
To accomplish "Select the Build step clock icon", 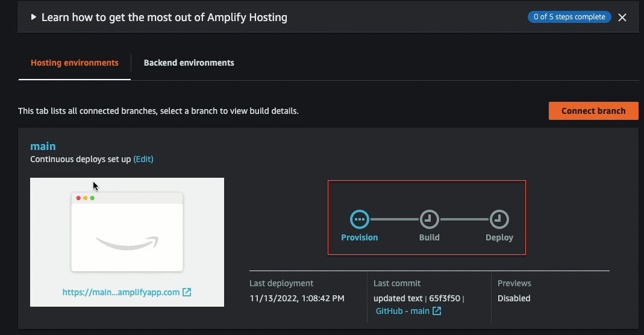I will tap(429, 219).
